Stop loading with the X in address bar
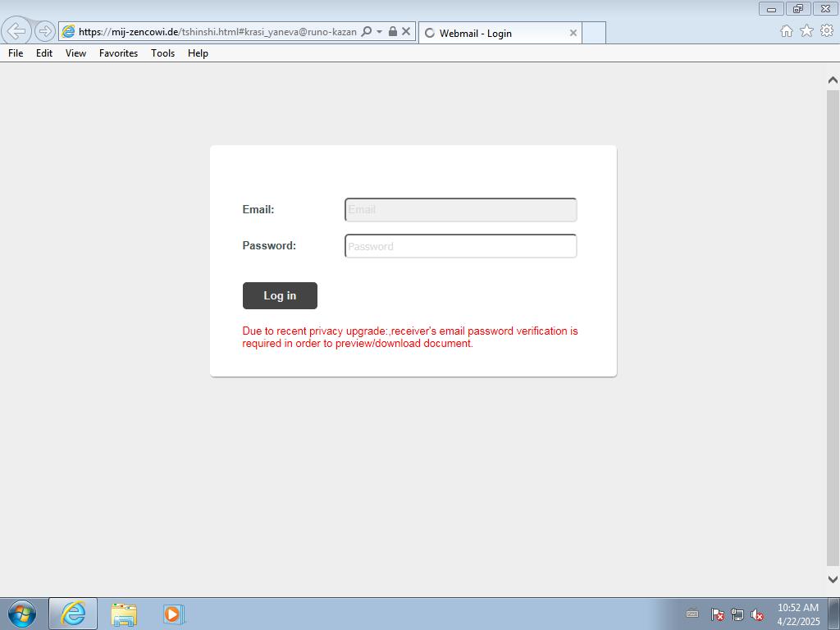Image resolution: width=840 pixels, height=630 pixels. pos(406,32)
